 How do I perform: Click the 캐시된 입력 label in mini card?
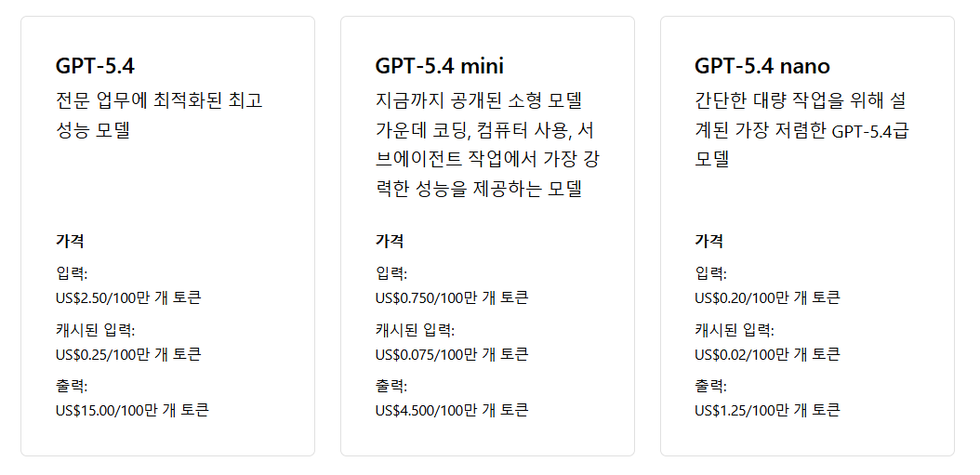(x=416, y=330)
